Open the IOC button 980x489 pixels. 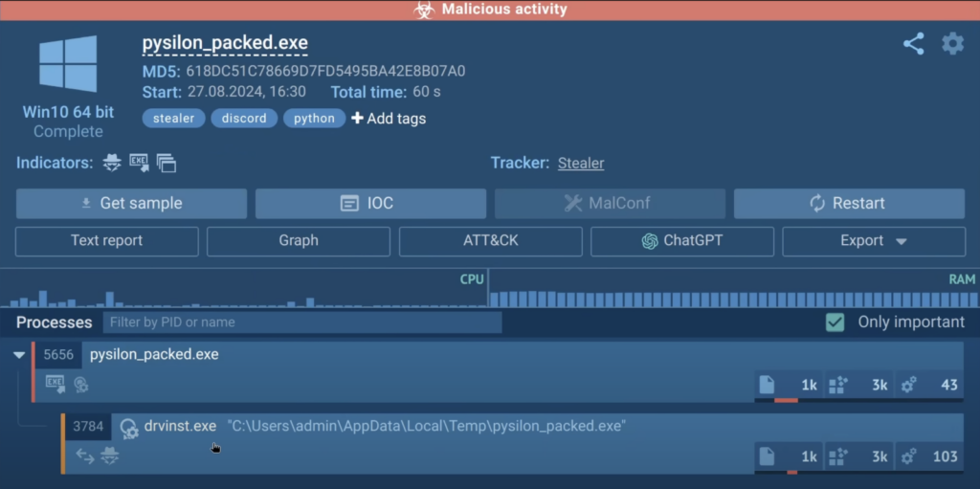[x=370, y=204]
